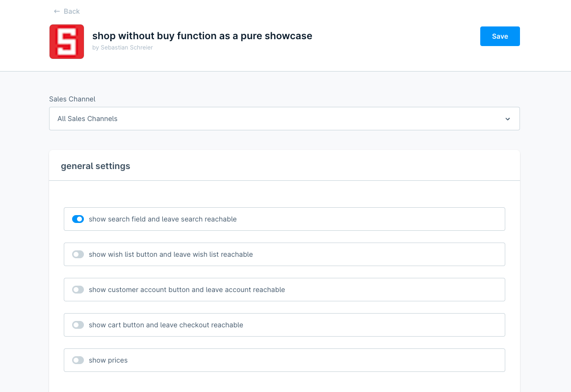Viewport: 571px width, 392px height.
Task: Enable show wish list button toggle
Action: [78, 254]
